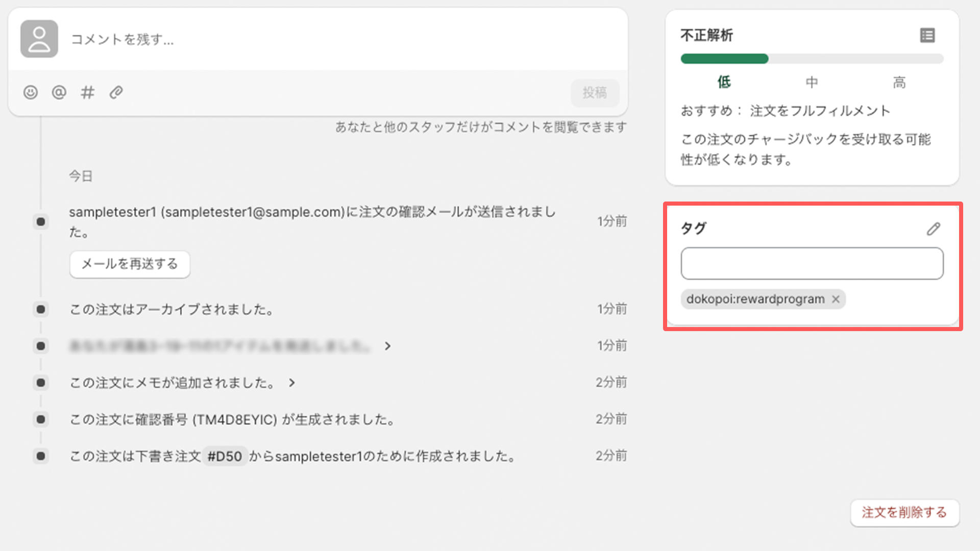Click おすすめ：注文をフルフィルメント text
The width and height of the screenshot is (980, 551).
785,111
